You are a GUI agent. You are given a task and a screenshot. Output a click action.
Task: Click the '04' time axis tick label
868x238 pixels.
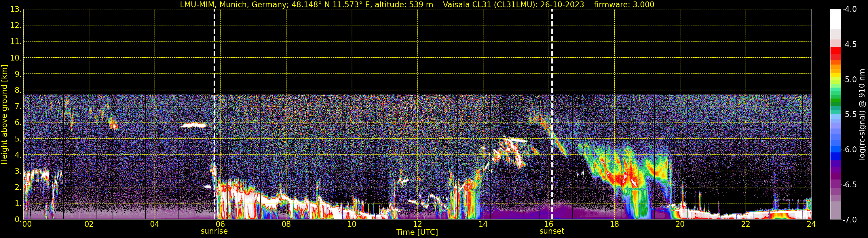[x=155, y=224]
